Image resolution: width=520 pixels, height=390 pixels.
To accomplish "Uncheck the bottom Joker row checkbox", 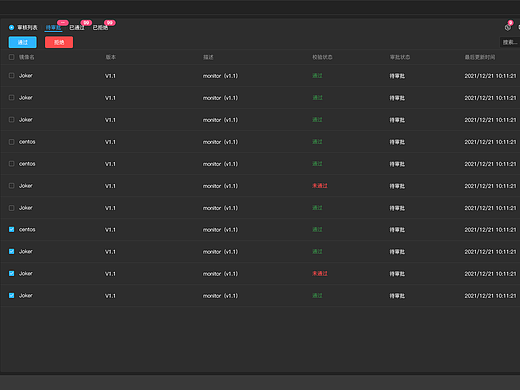I will click(11, 295).
